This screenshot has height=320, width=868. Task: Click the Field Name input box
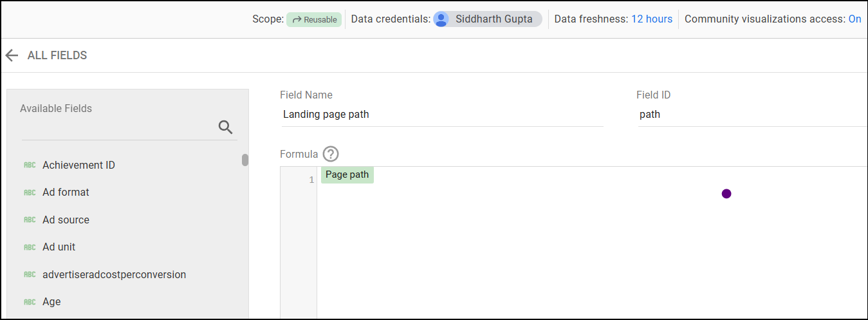pyautogui.click(x=442, y=115)
